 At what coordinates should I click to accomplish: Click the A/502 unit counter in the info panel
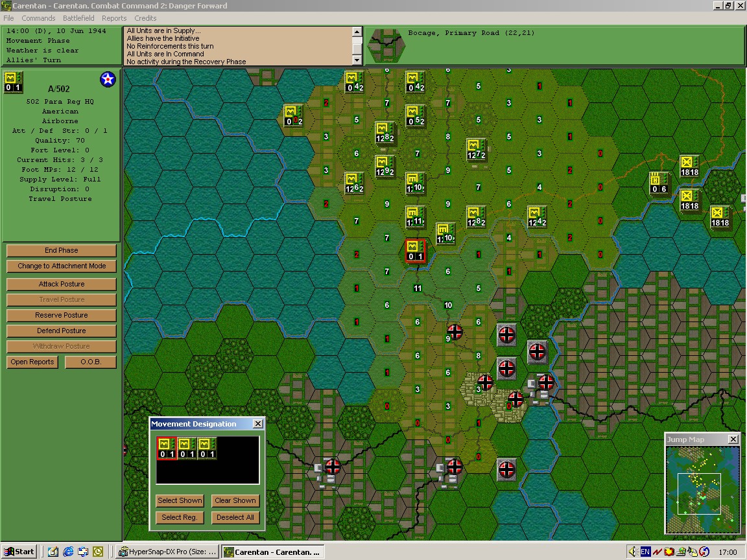point(14,82)
